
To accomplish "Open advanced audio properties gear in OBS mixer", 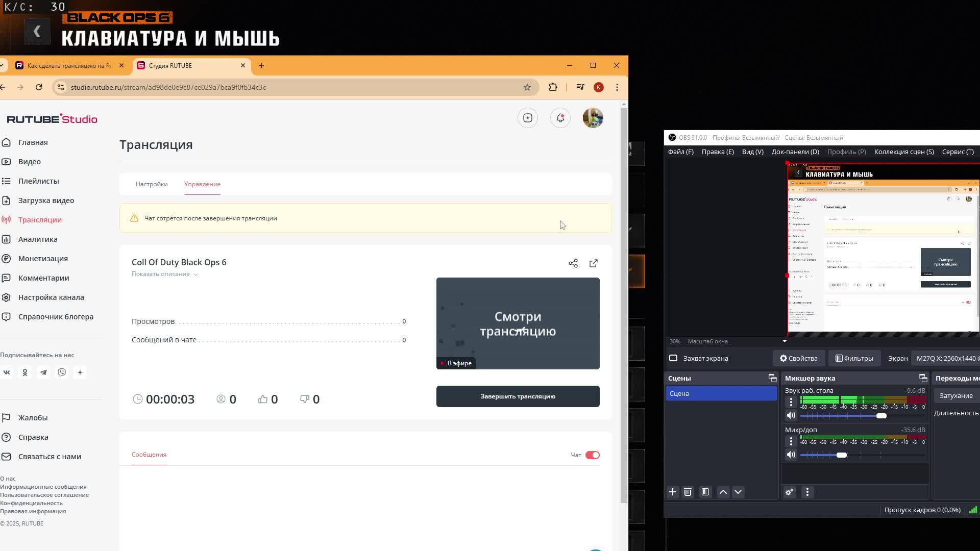I will pos(790,492).
